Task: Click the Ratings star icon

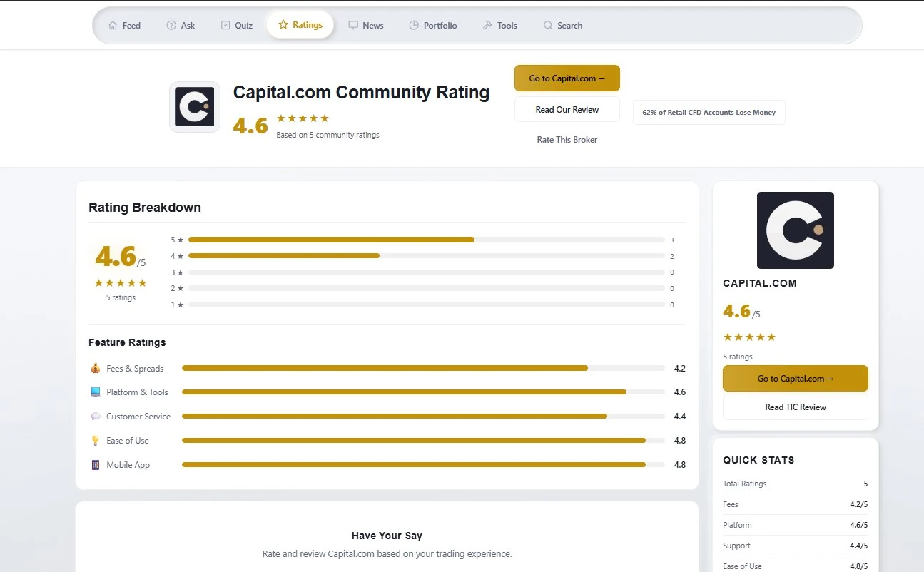Action: point(283,25)
